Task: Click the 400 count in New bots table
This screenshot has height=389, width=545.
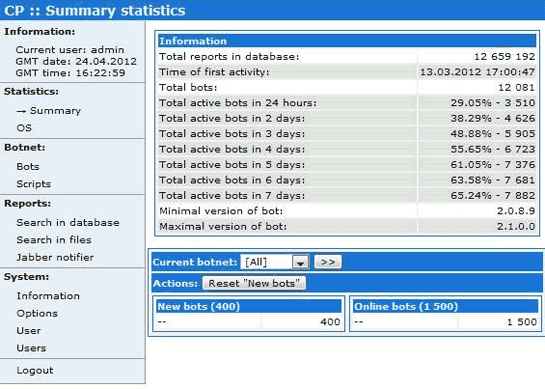Action: (x=330, y=322)
